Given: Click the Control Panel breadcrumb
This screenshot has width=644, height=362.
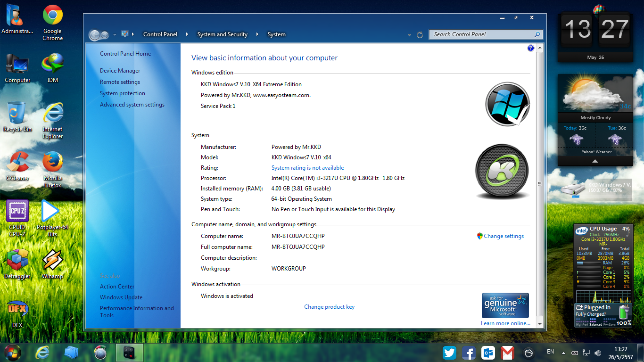Looking at the screenshot, I should (160, 34).
